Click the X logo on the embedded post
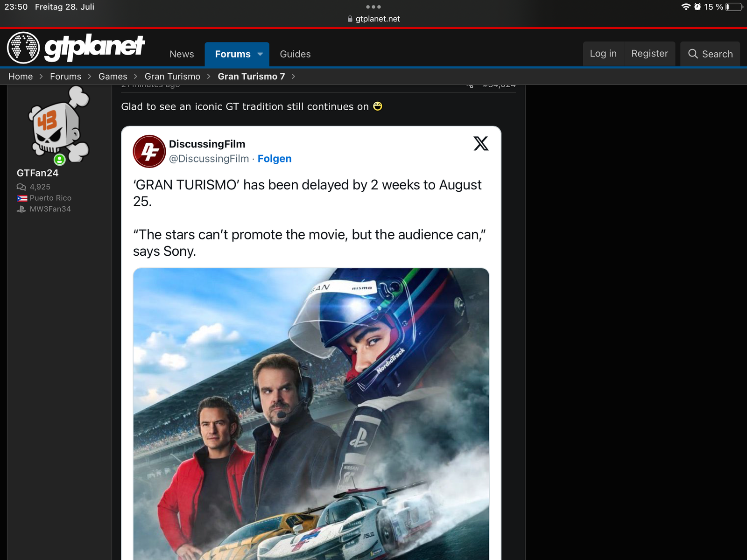Viewport: 747px width, 560px height. (x=481, y=143)
